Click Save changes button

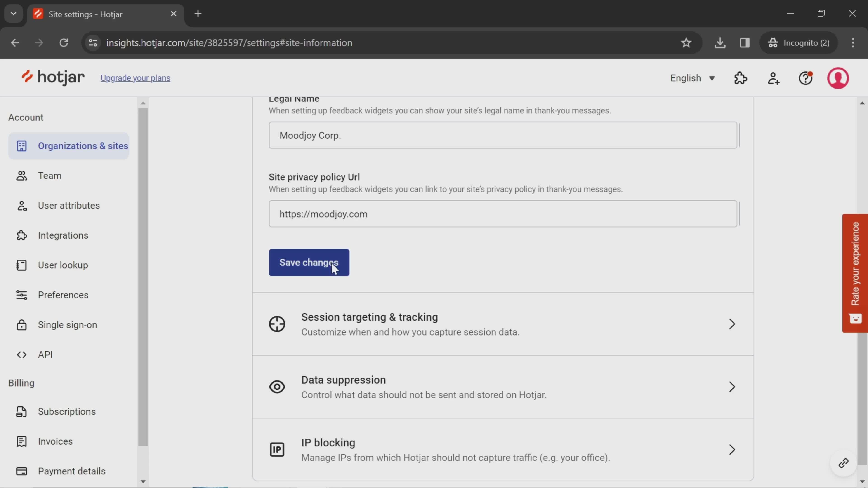(309, 262)
